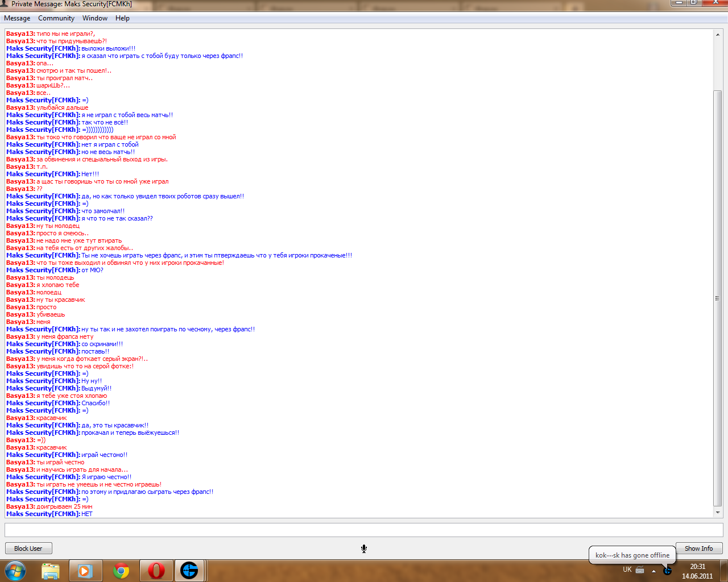
Task: Click the message 'Выдумуй!!'
Action: coord(97,388)
